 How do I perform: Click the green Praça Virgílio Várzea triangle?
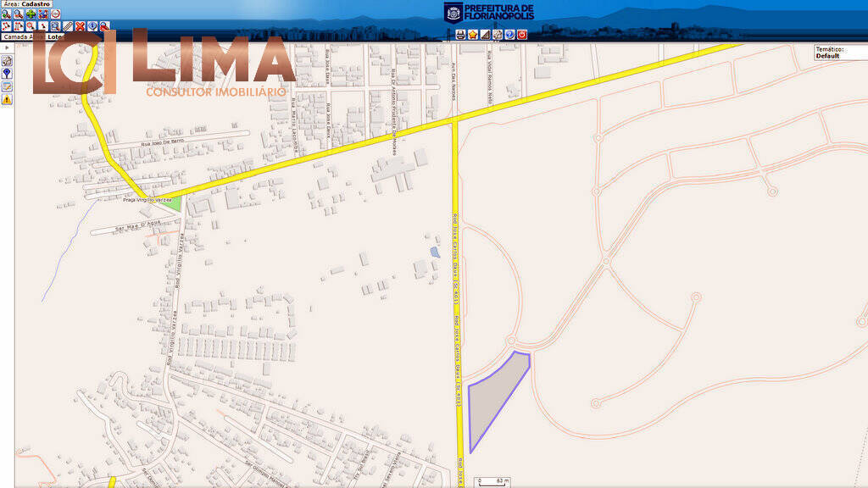tap(172, 203)
